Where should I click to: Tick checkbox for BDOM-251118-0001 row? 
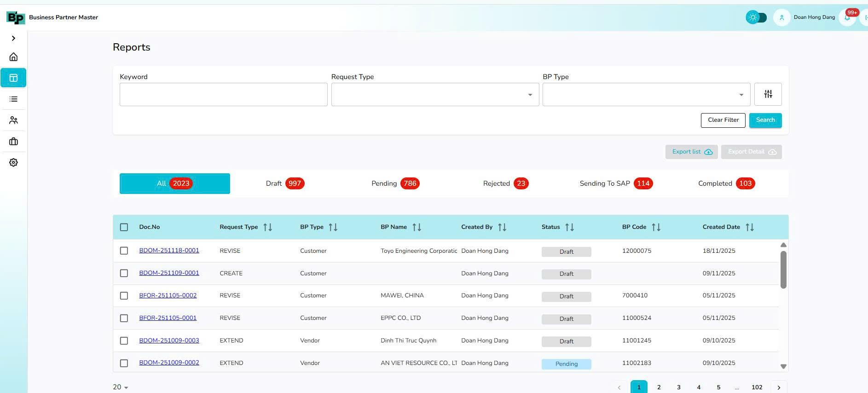pyautogui.click(x=124, y=251)
